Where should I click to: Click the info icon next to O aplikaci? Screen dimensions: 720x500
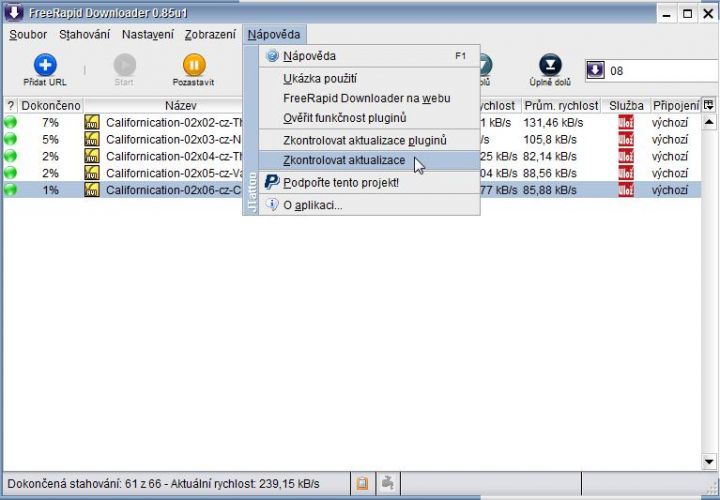click(272, 205)
